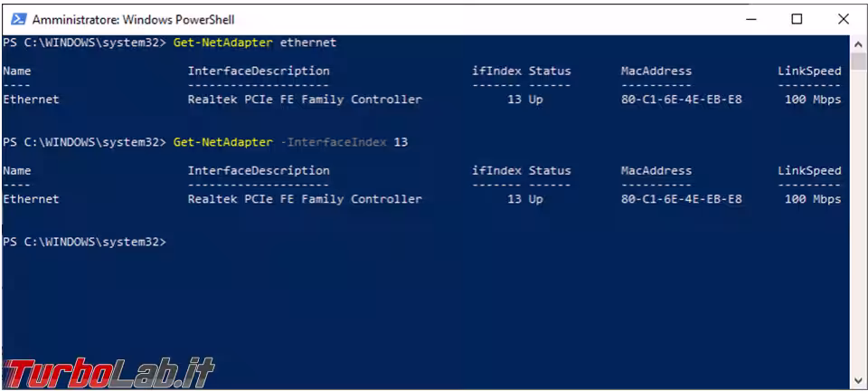This screenshot has height=391, width=868.
Task: Click the 'Ethernet' name in the second output
Action: coord(31,199)
